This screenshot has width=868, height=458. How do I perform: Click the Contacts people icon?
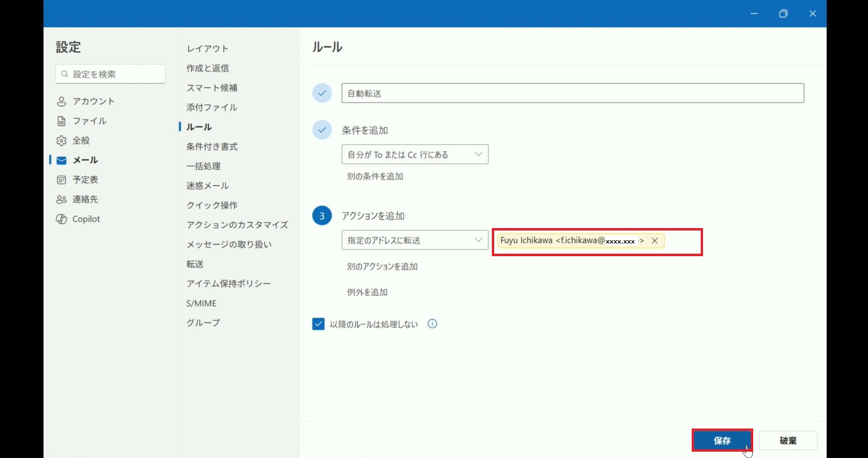[61, 200]
